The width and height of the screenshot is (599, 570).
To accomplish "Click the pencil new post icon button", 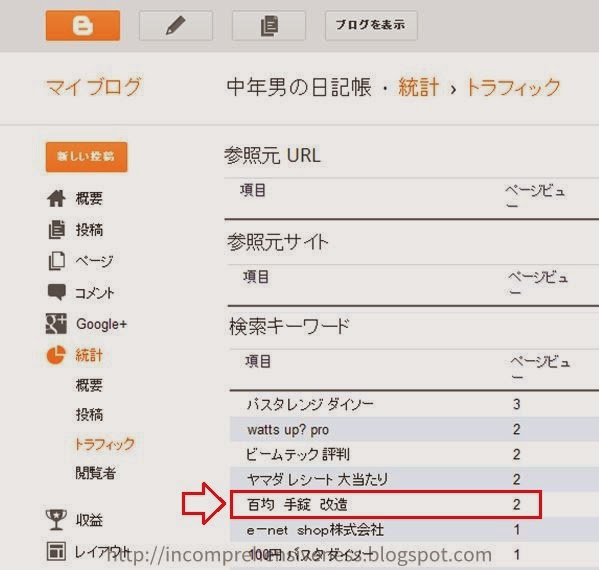I will pyautogui.click(x=176, y=26).
